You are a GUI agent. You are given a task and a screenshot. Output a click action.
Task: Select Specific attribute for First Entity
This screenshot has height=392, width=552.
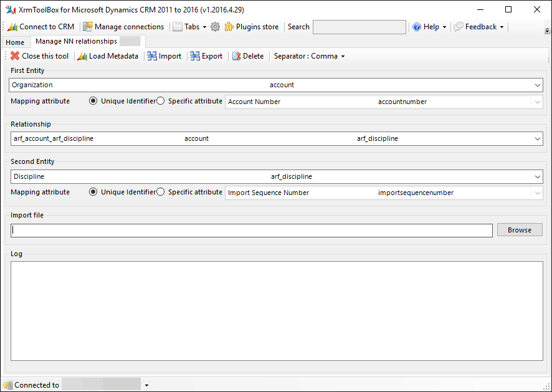[x=160, y=101]
